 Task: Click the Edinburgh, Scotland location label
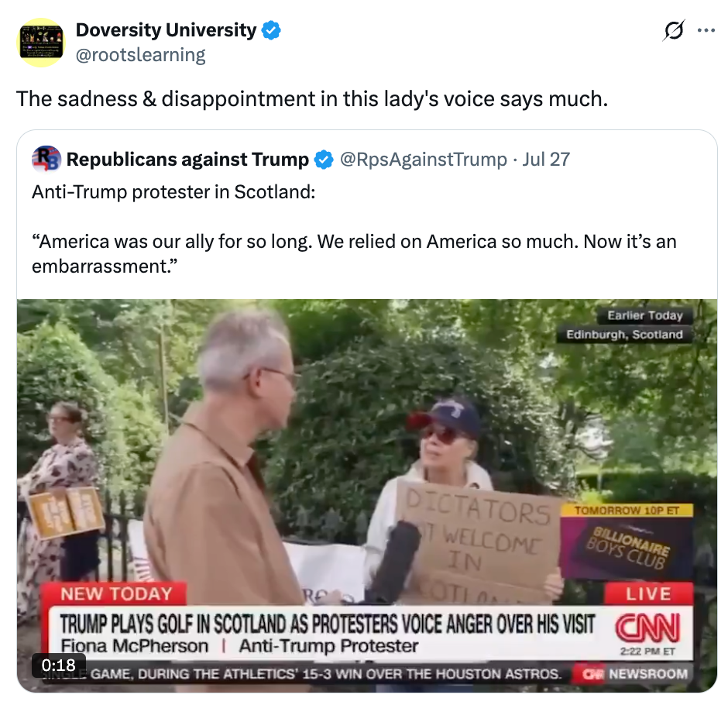[624, 335]
